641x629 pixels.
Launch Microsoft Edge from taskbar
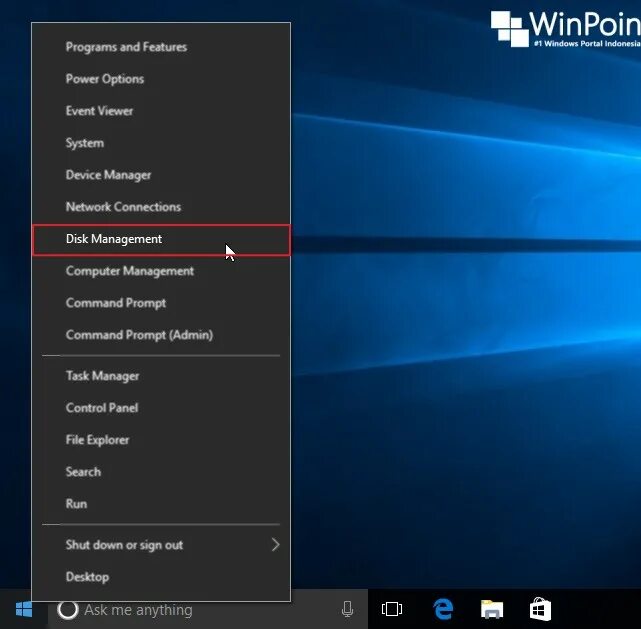tap(443, 609)
